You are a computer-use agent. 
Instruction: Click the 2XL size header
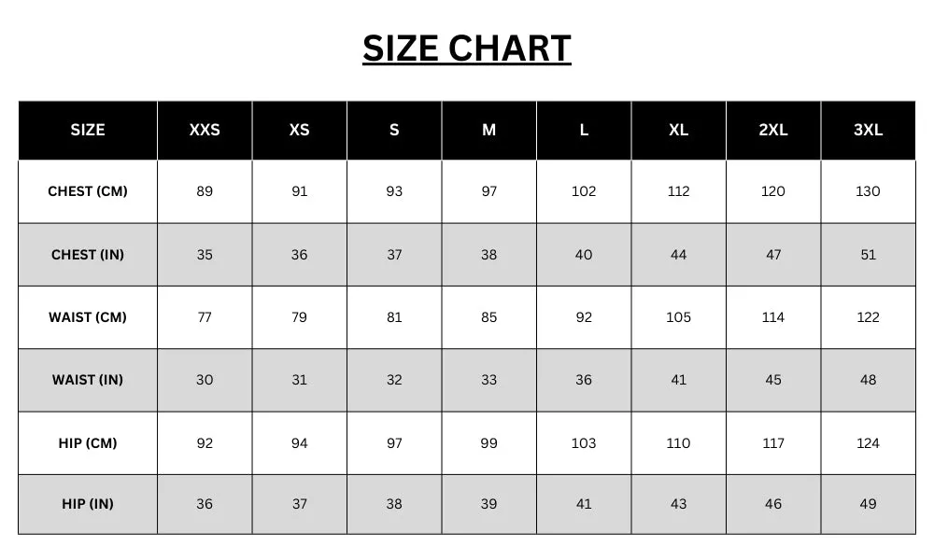[773, 130]
